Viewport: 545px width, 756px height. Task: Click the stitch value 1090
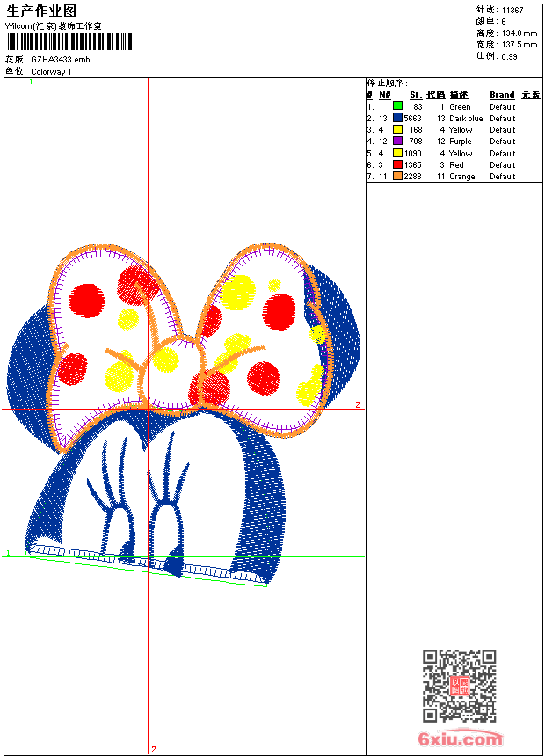[413, 153]
